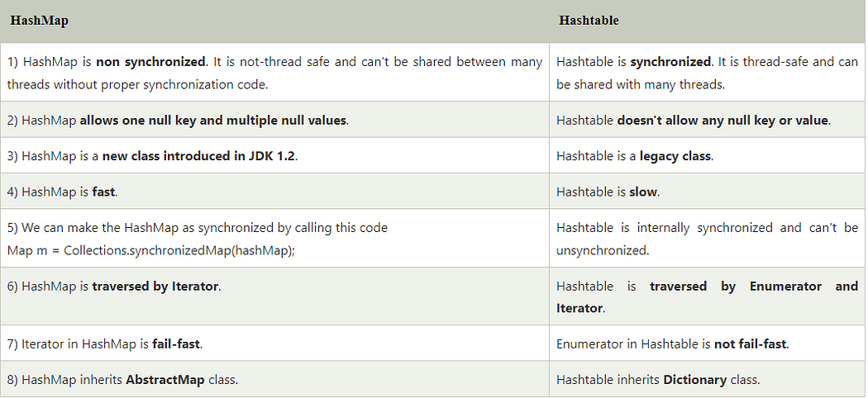Click the Hashtable column header
Image resolution: width=868 pixels, height=398 pixels.
point(589,21)
